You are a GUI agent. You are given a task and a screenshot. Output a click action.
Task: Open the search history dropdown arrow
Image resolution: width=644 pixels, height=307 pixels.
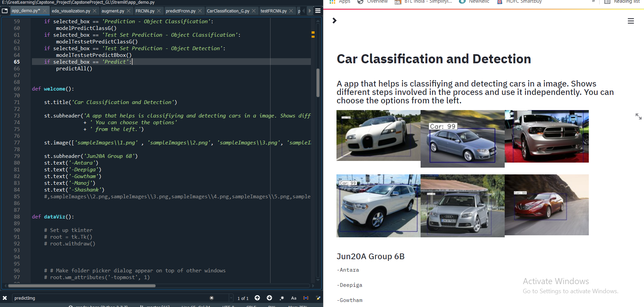coord(231,298)
